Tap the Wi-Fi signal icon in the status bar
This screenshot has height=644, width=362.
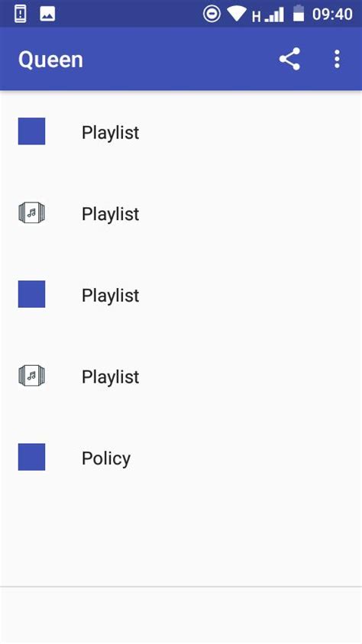click(237, 14)
